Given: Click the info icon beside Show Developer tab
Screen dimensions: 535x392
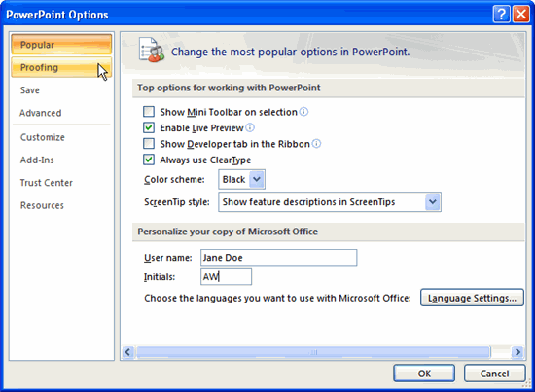Looking at the screenshot, I should point(316,144).
